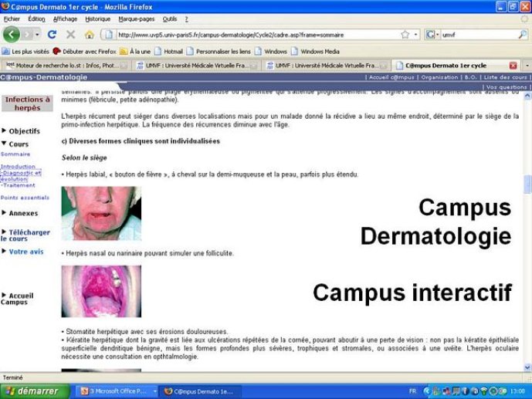The height and width of the screenshot is (399, 532).
Task: Open the Introduction sidebar link
Action: pyautogui.click(x=18, y=167)
